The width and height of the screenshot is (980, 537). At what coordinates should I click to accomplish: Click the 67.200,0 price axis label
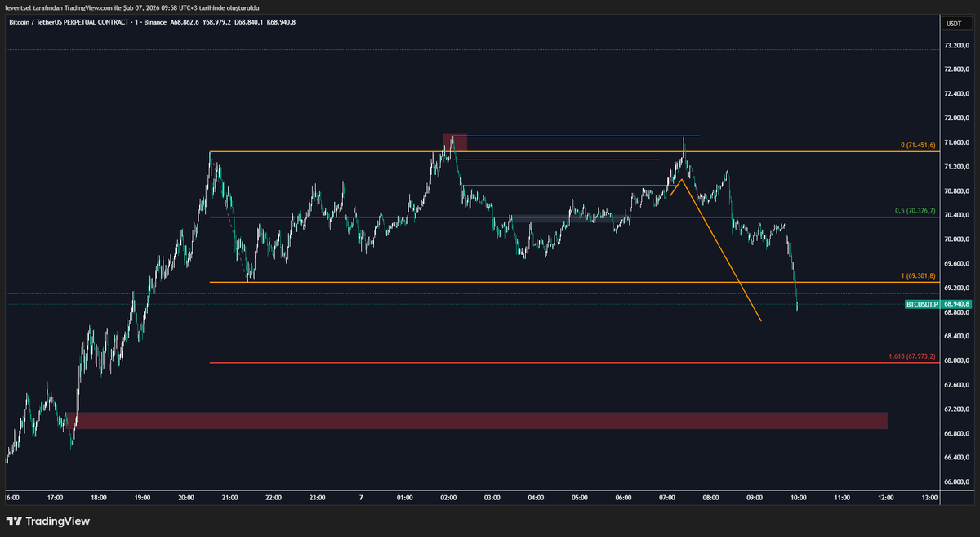[955, 409]
